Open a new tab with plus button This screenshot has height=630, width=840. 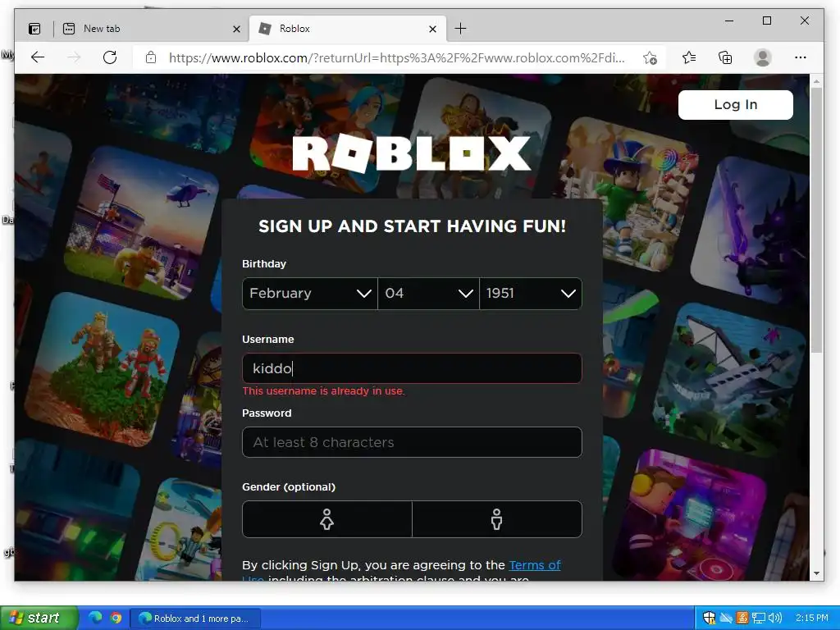click(x=460, y=29)
